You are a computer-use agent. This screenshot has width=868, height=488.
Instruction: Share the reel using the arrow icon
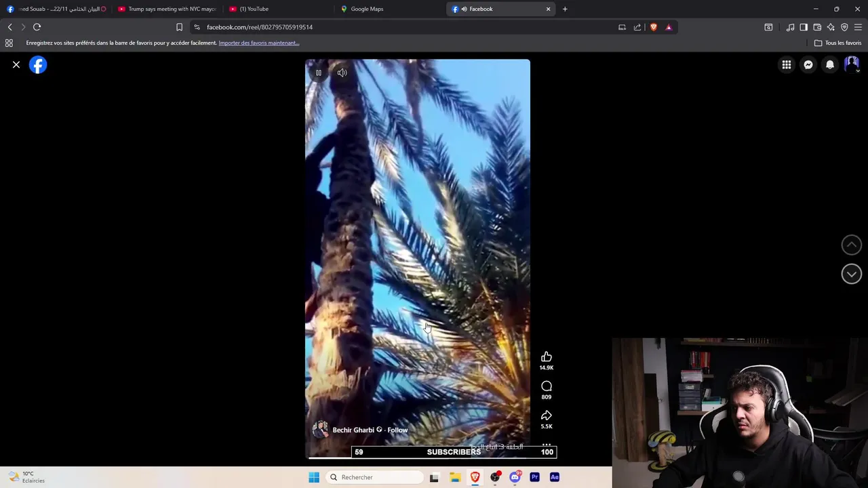coord(547,415)
